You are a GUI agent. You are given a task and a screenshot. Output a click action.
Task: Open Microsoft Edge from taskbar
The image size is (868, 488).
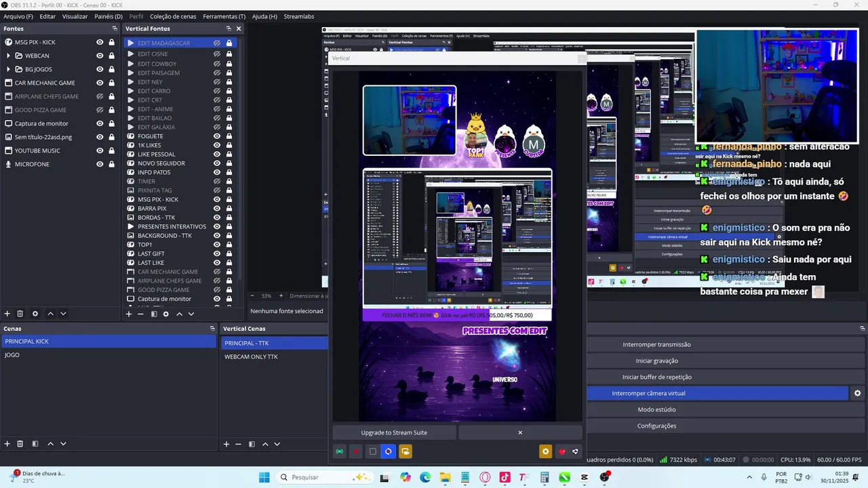point(425,477)
